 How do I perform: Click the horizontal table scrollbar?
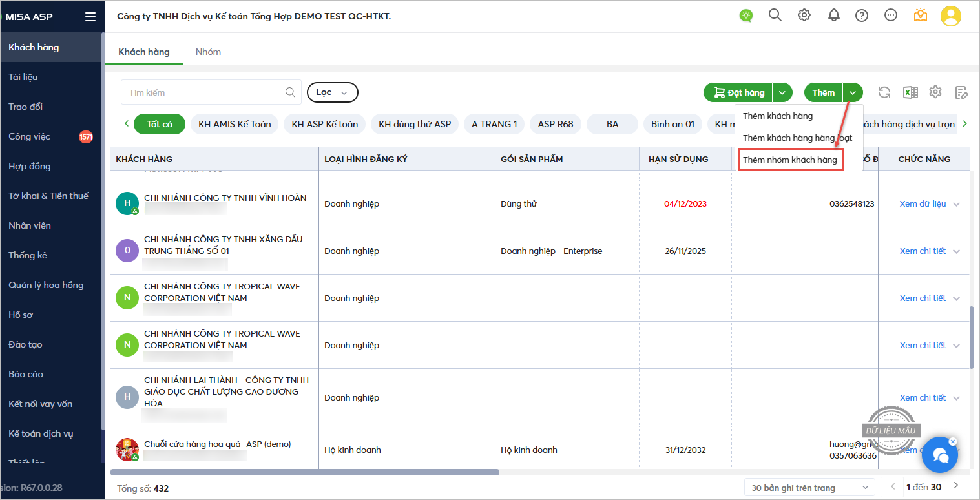click(x=305, y=472)
